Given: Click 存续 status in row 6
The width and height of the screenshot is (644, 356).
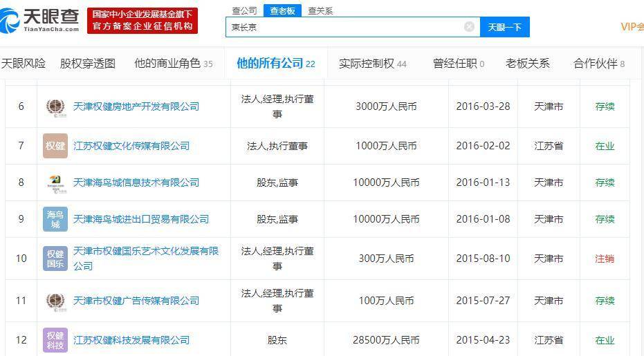Looking at the screenshot, I should point(605,106).
